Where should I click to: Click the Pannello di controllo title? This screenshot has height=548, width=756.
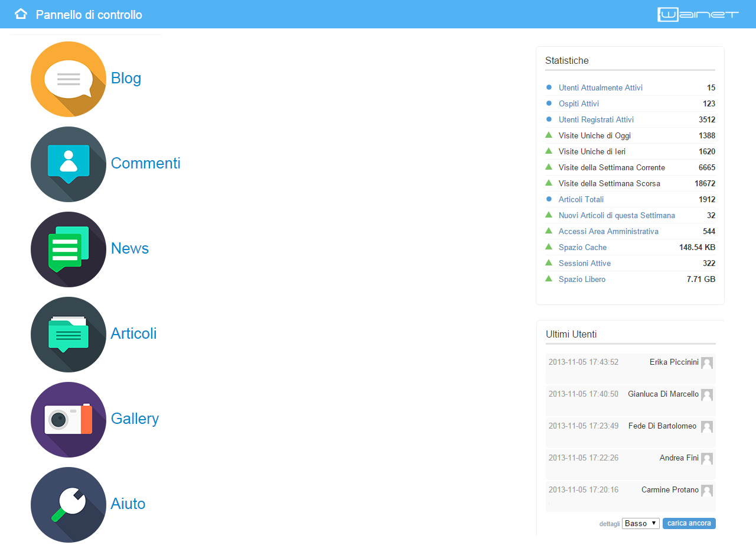click(x=89, y=15)
